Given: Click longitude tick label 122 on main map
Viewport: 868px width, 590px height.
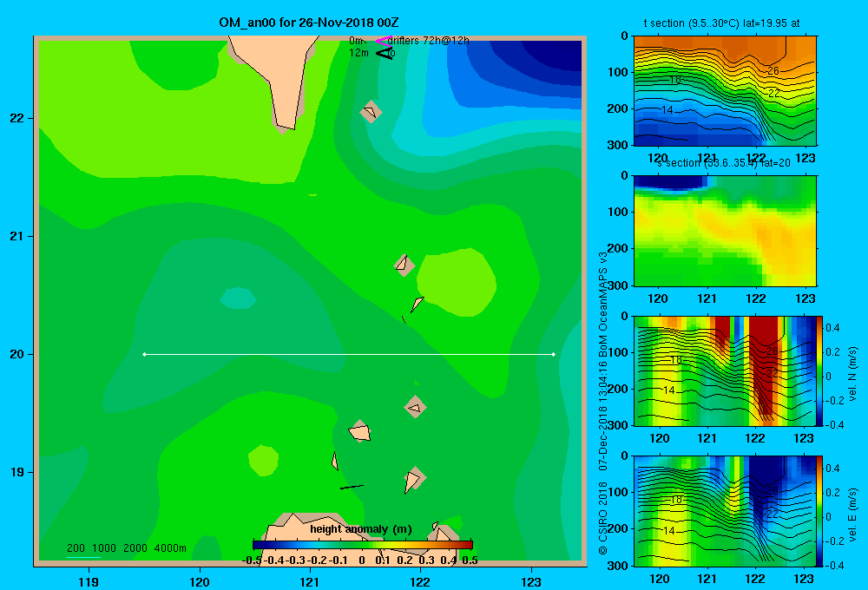Looking at the screenshot, I should [420, 581].
